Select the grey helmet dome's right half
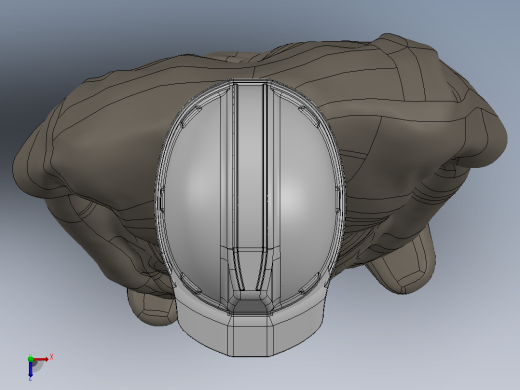Viewport: 520px width, 390px height. coord(307,197)
